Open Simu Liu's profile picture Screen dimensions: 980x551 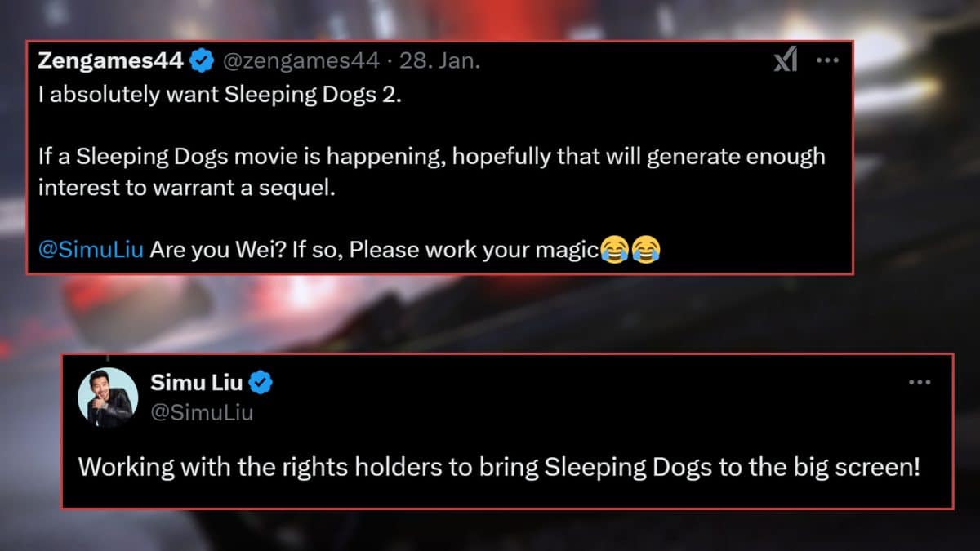pyautogui.click(x=108, y=397)
